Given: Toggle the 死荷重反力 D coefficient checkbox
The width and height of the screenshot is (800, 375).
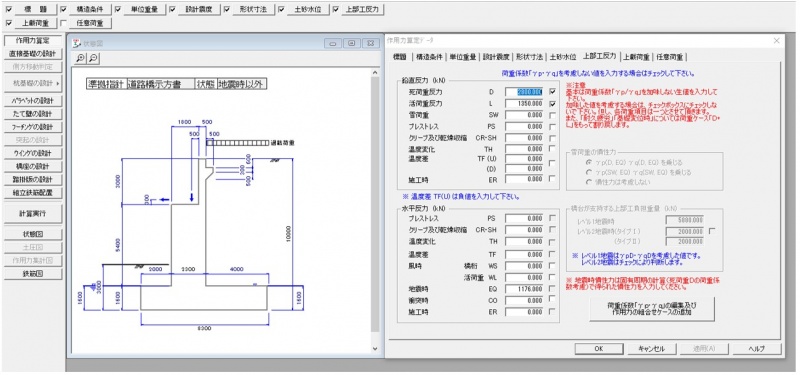Looking at the screenshot, I should [552, 92].
